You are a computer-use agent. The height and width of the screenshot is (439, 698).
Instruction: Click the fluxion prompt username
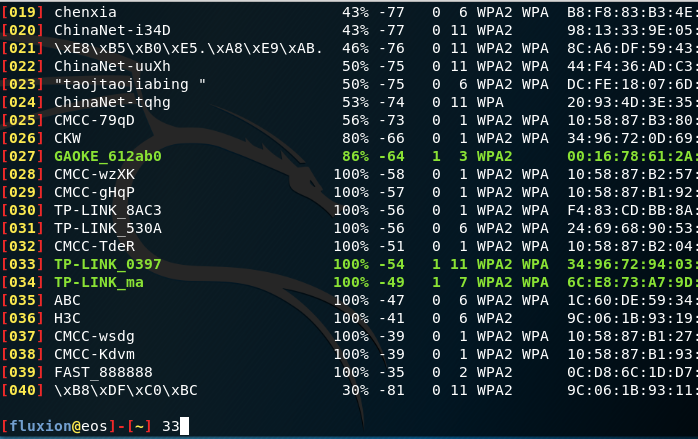tap(40, 426)
